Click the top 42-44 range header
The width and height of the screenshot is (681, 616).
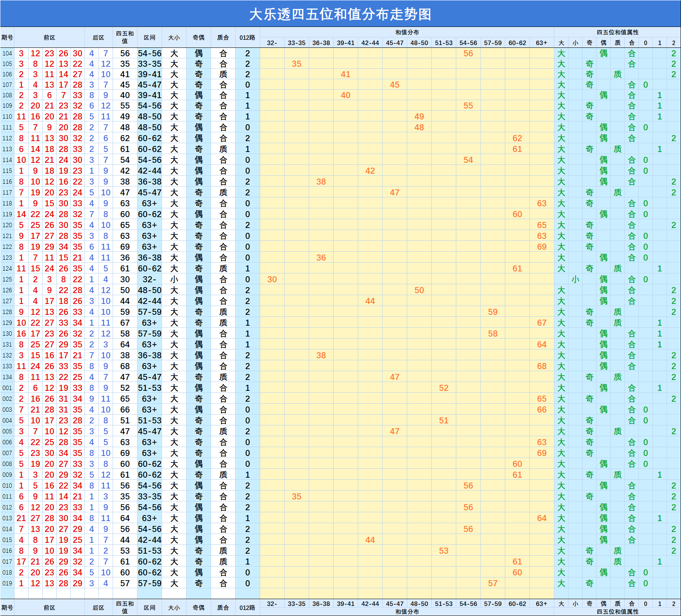click(x=370, y=43)
